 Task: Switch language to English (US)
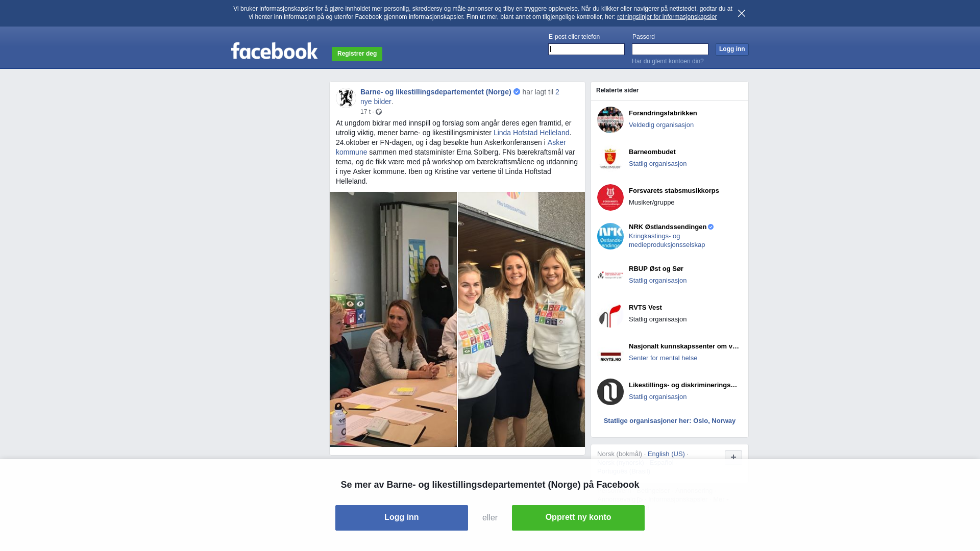666,454
